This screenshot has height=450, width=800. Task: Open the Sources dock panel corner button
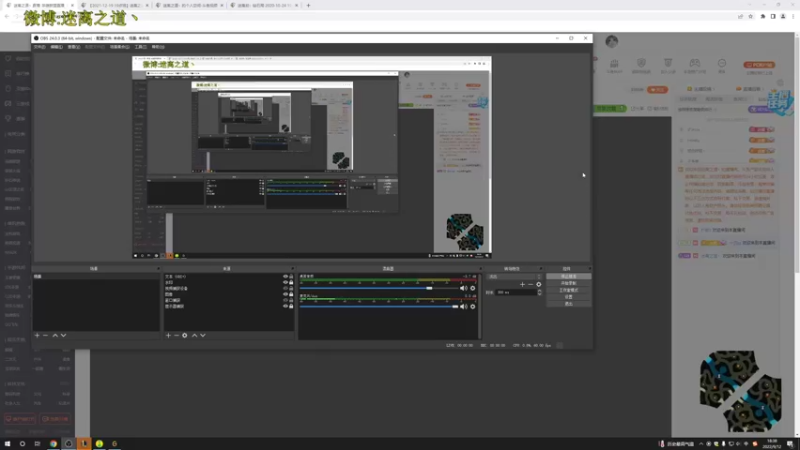[x=292, y=268]
